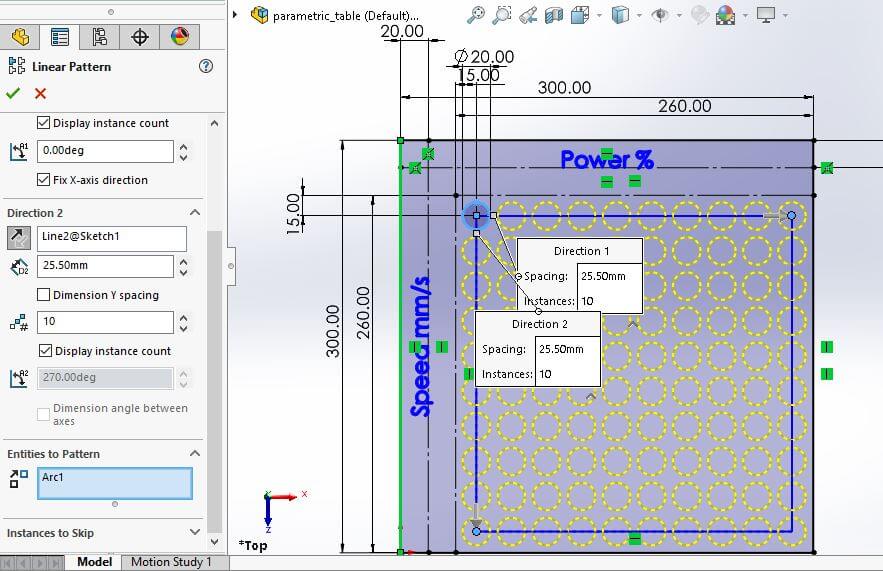Screen dimensions: 883x571
Task: Open Hide/Show Items dropdown arrow
Action: coord(679,16)
